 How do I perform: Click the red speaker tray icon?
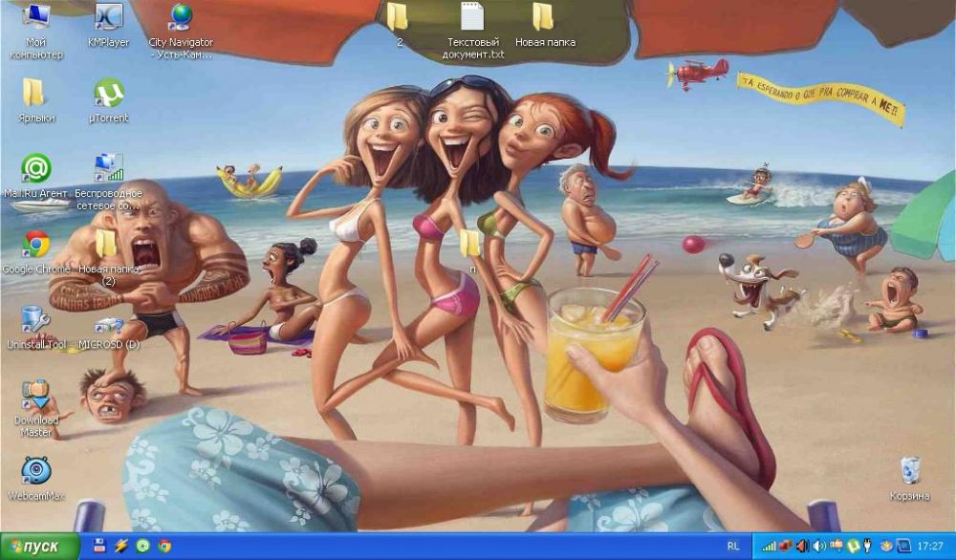pyautogui.click(x=802, y=546)
